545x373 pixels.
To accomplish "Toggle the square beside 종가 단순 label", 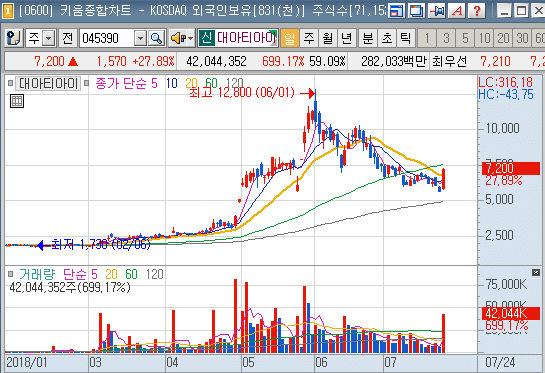I will click(87, 83).
